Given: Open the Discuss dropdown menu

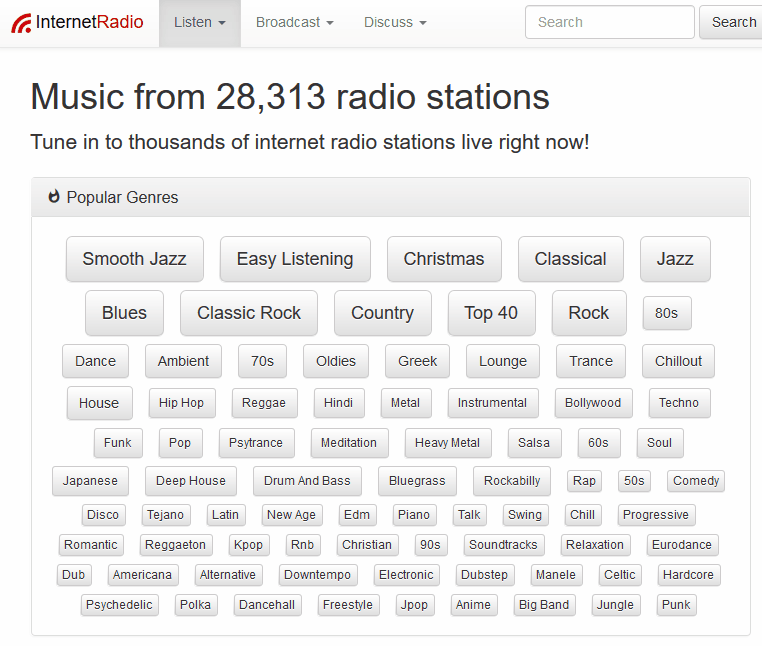Looking at the screenshot, I should tap(395, 22).
